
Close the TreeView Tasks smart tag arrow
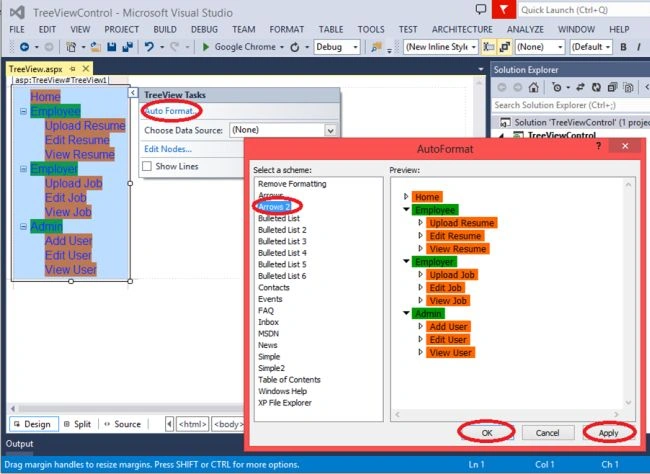(x=133, y=92)
